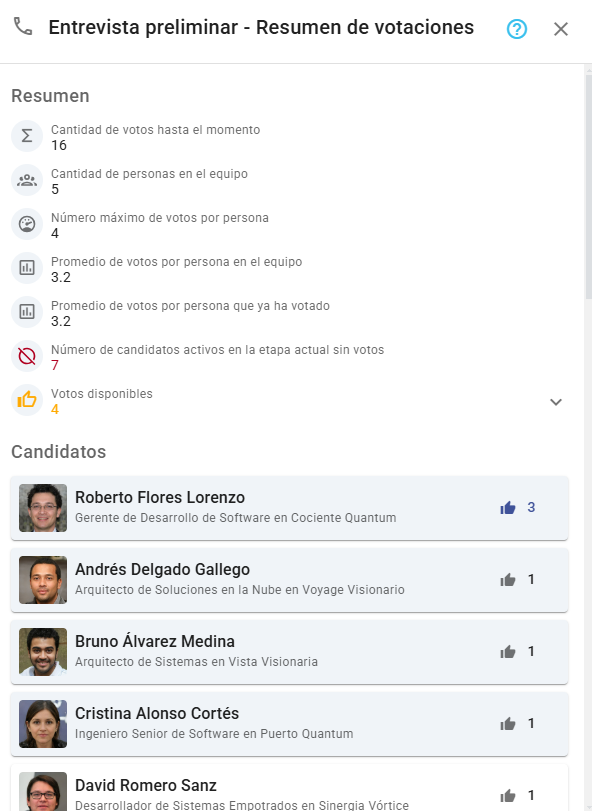This screenshot has height=811, width=592.
Task: Open the help question mark icon
Action: coord(517,28)
